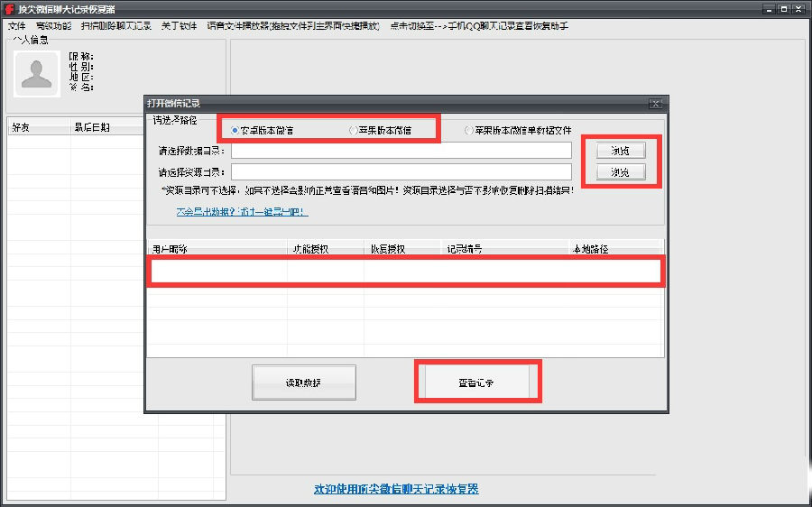Click the profile avatar placeholder image
The image size is (812, 507).
click(37, 74)
